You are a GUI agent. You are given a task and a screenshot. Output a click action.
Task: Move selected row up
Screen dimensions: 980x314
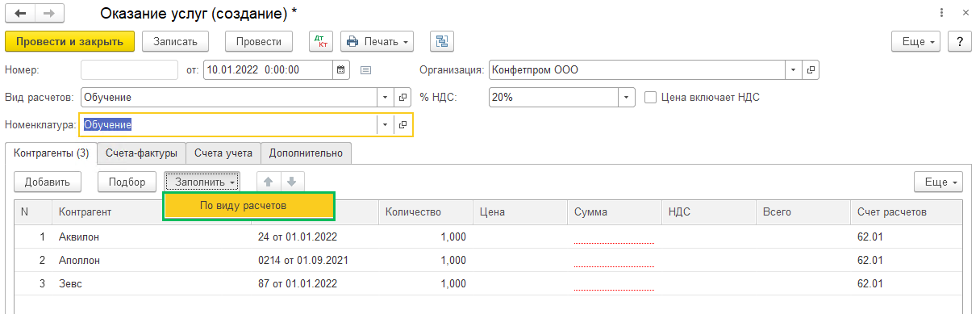coord(269,182)
